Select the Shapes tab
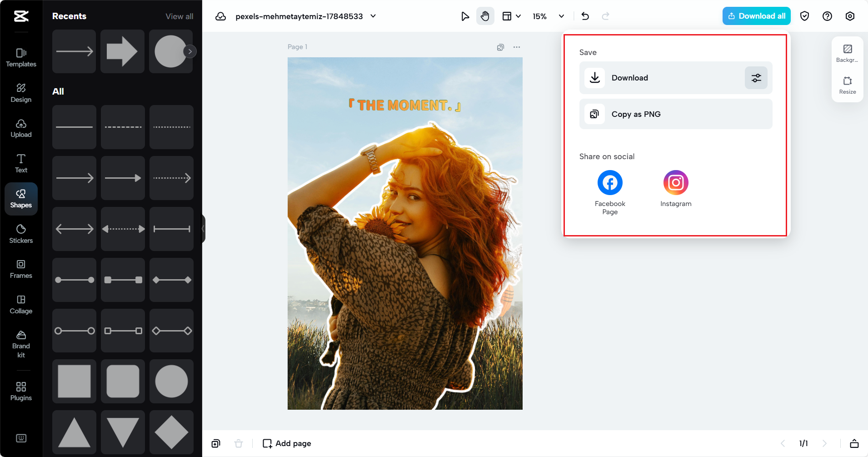868x457 pixels. [x=21, y=199]
